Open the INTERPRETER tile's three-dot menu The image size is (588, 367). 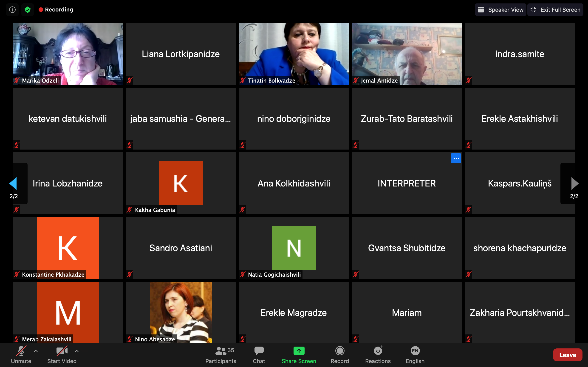click(455, 158)
